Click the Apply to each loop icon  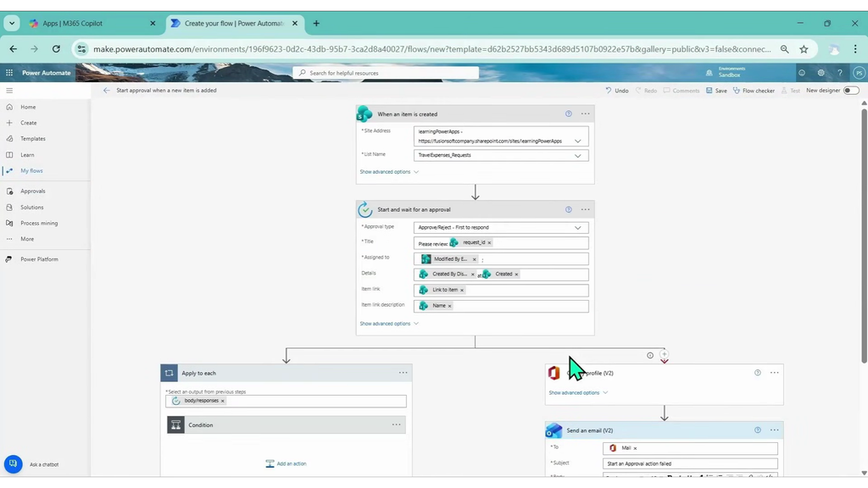[x=170, y=373]
